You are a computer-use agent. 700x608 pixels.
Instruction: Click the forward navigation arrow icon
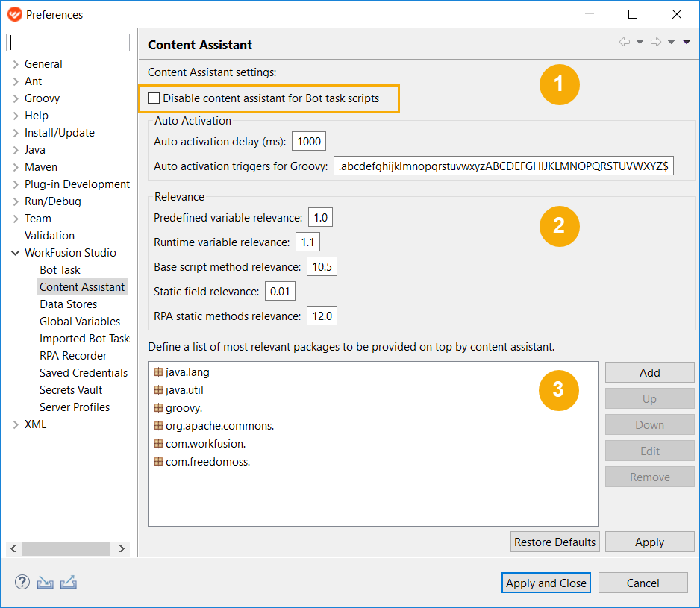(656, 42)
